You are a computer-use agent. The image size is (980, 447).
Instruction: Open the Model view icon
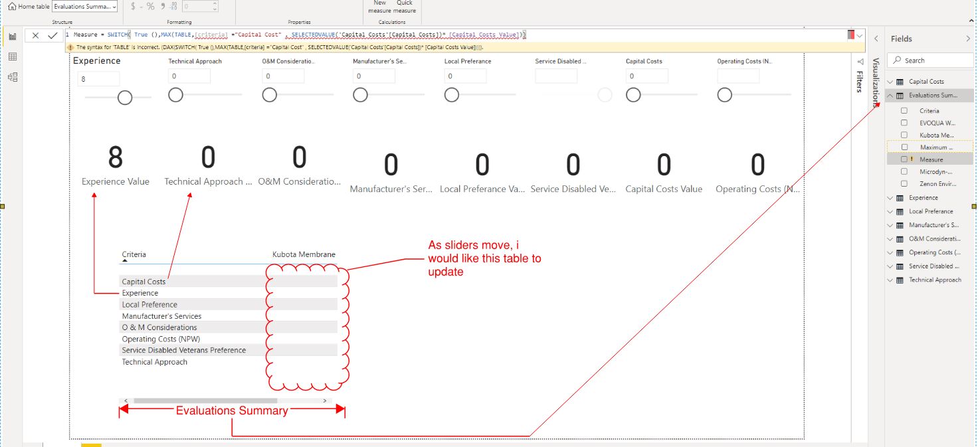click(12, 77)
